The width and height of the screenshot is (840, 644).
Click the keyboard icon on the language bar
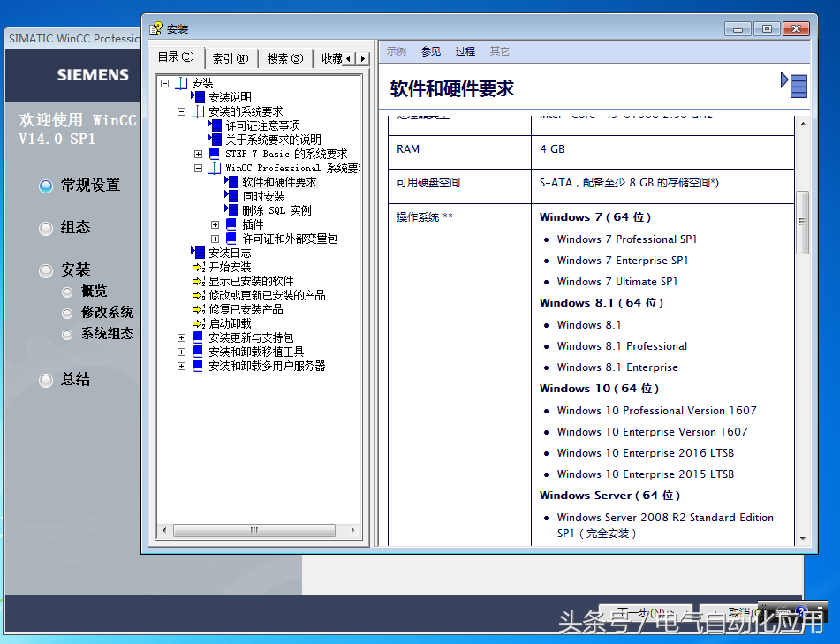coord(782,613)
